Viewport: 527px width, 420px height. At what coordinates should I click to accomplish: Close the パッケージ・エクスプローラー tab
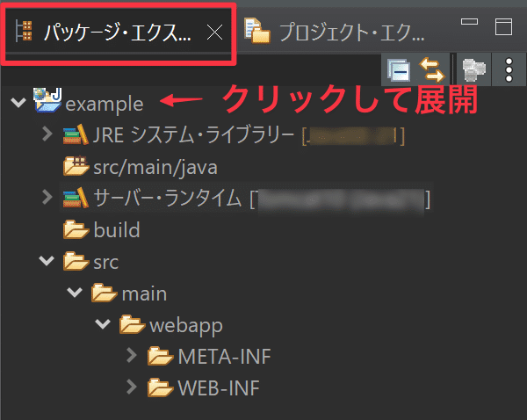point(213,33)
